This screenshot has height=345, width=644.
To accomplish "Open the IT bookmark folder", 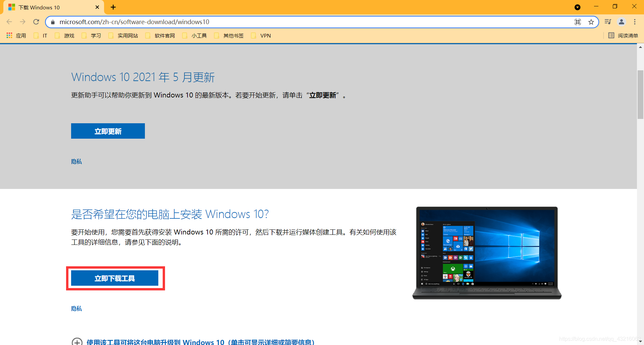I will pos(41,36).
